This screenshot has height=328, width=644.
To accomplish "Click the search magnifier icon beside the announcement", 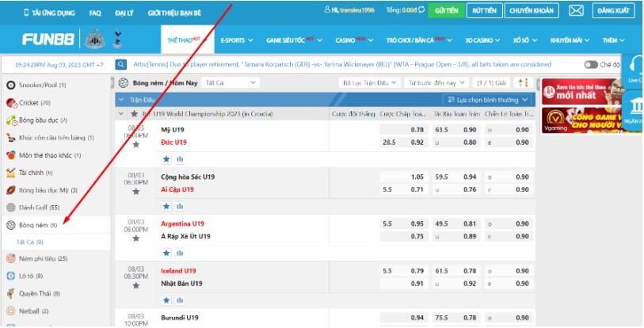I will (x=121, y=64).
